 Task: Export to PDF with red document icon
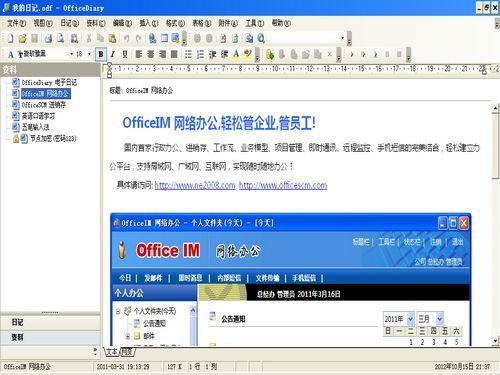click(x=223, y=38)
